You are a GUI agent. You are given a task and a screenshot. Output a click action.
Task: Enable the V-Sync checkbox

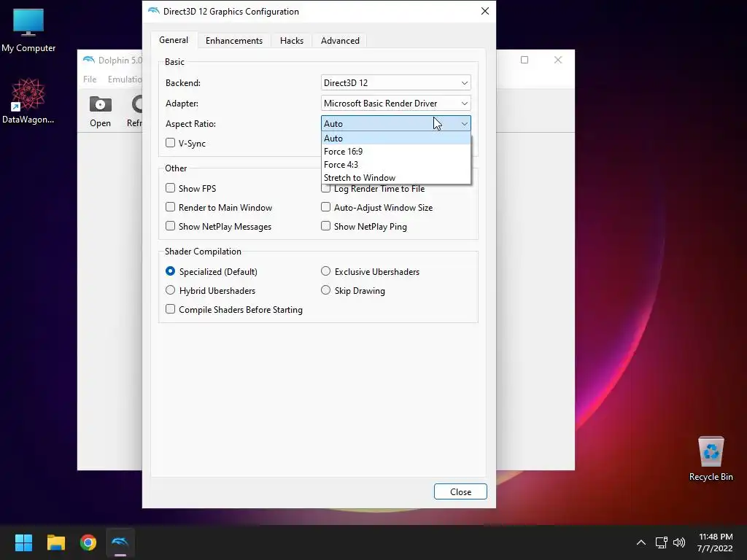click(x=170, y=143)
